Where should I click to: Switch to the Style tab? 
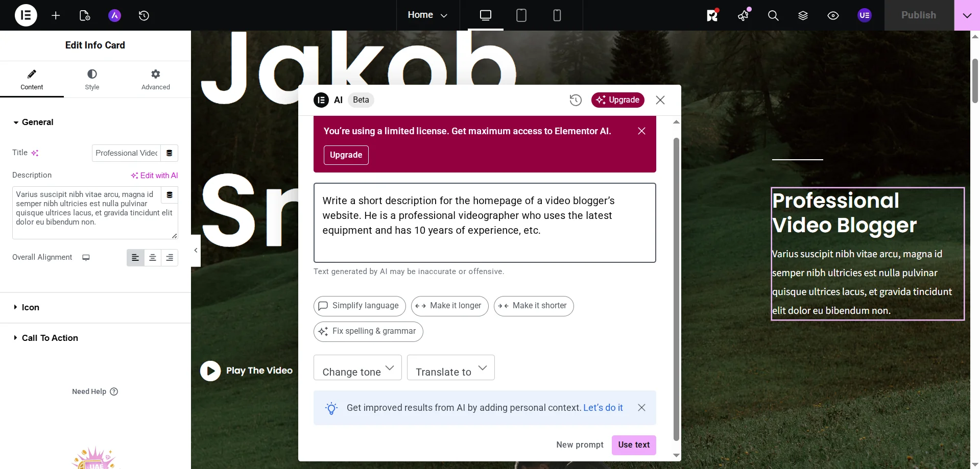(92, 79)
